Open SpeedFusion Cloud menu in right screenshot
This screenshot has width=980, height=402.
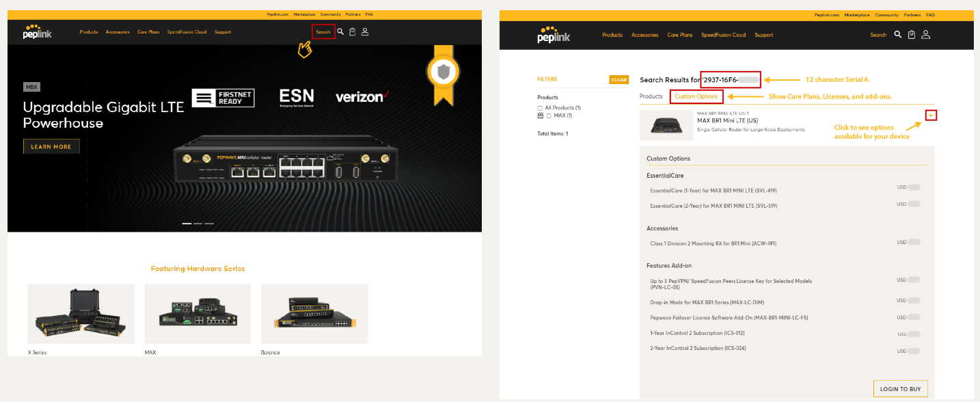click(724, 35)
